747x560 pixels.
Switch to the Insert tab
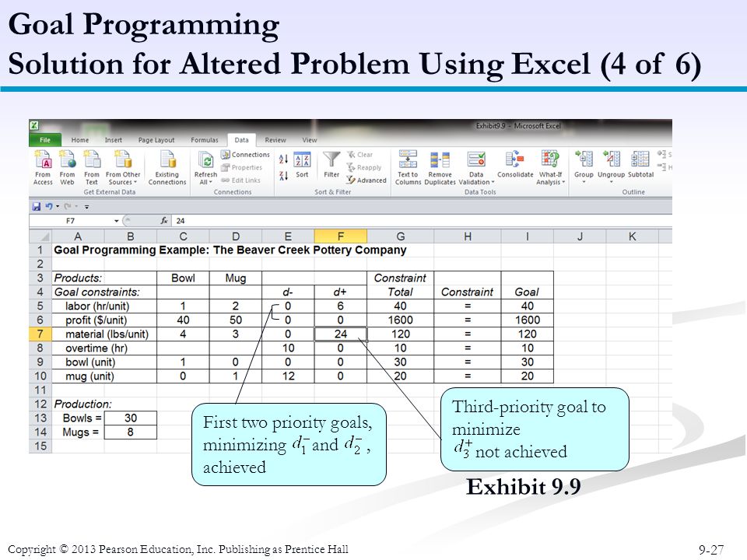114,140
